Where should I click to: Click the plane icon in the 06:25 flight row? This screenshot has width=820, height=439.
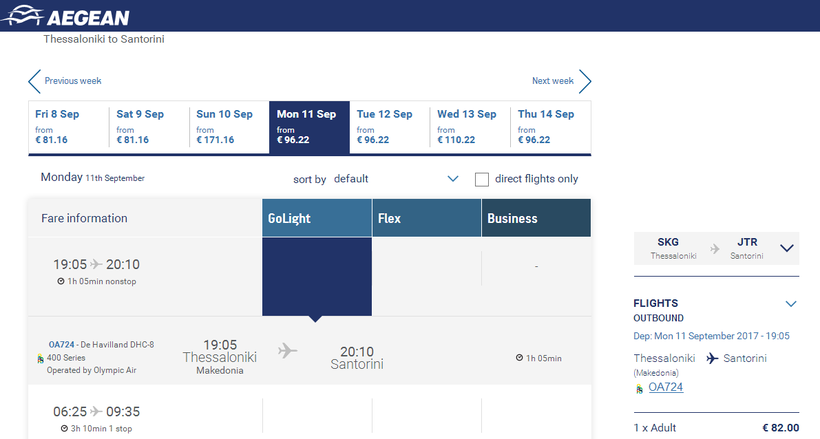(x=96, y=411)
